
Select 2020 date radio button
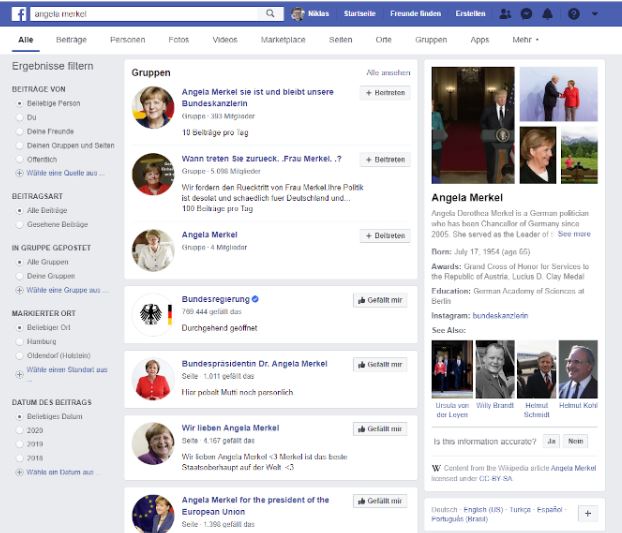click(19, 430)
